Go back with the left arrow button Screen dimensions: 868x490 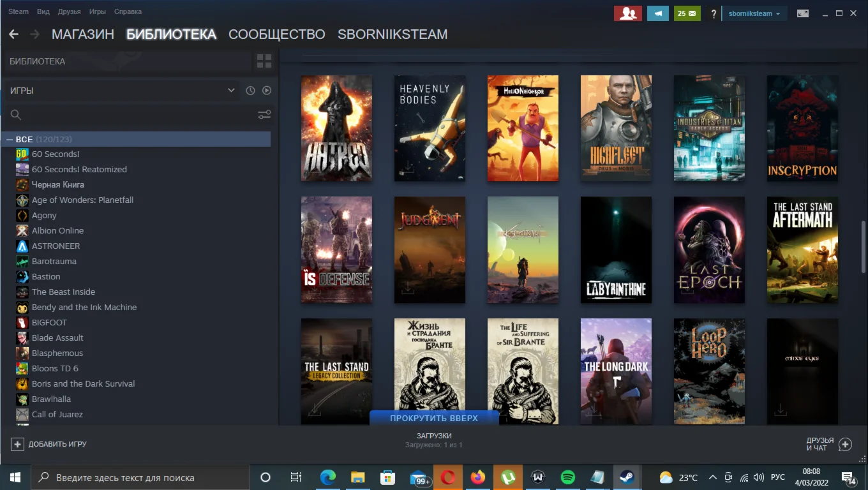pos(13,34)
